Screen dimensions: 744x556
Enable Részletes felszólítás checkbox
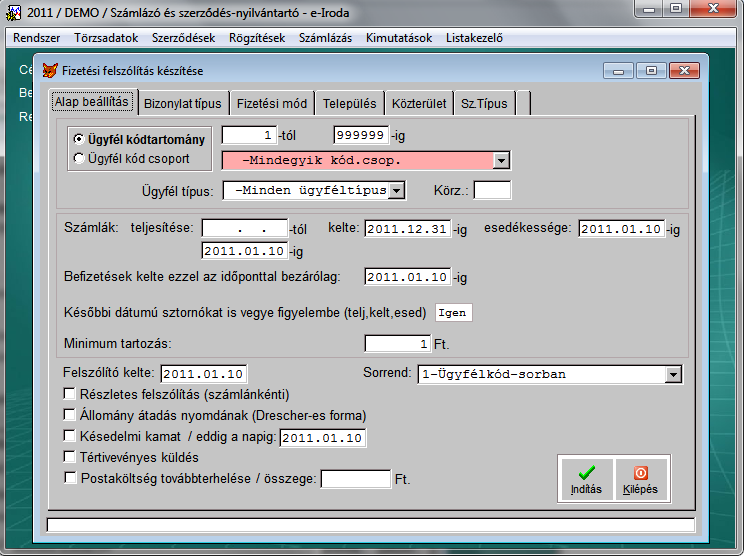[x=69, y=395]
